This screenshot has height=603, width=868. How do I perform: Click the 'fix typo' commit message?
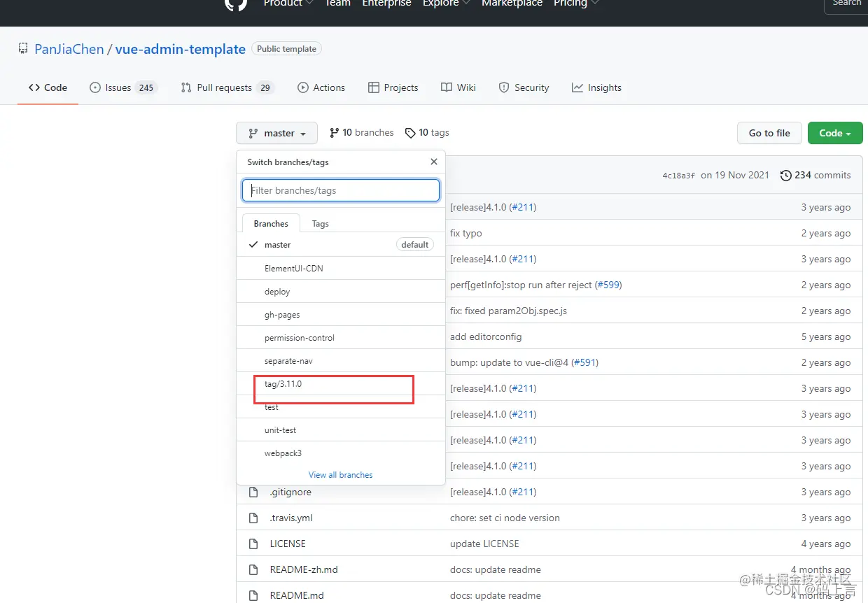click(x=466, y=233)
